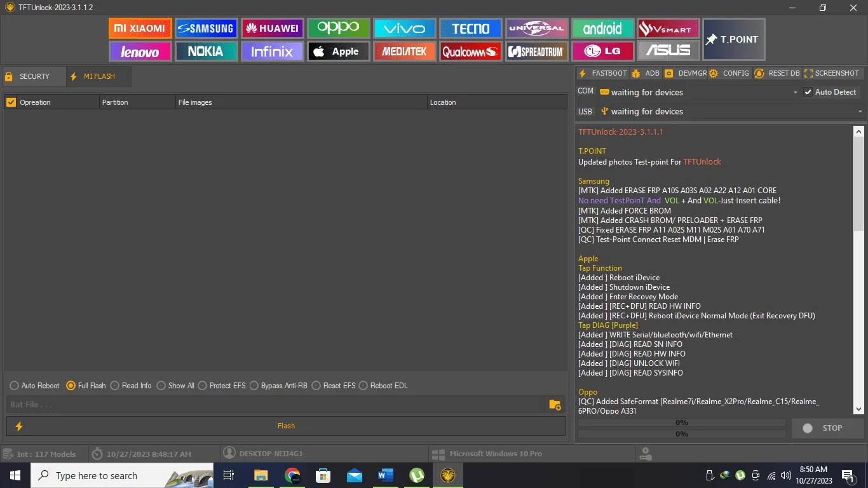Take a capture with SCREENSHOT tab
Viewport: 868px width, 488px height.
pos(832,74)
